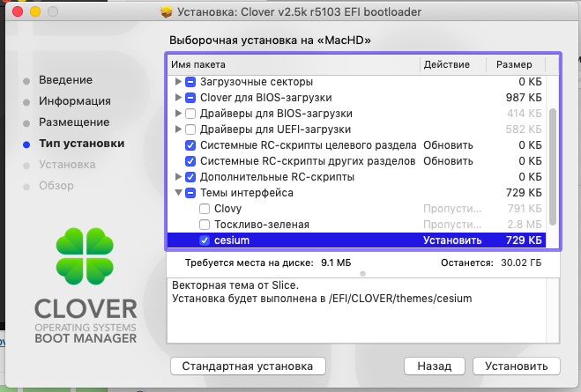581x392 pixels.
Task: Select the Установка step
Action: 67,165
